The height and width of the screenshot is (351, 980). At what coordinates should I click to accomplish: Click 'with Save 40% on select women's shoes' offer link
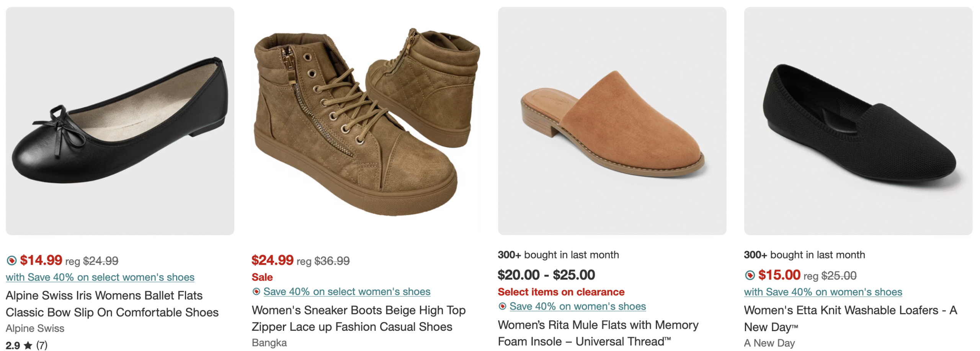coord(100,277)
